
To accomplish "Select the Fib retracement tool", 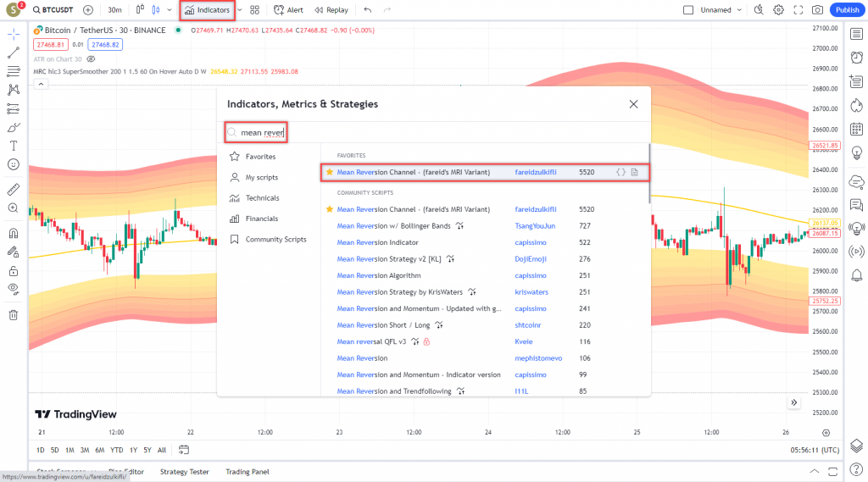I will click(14, 71).
